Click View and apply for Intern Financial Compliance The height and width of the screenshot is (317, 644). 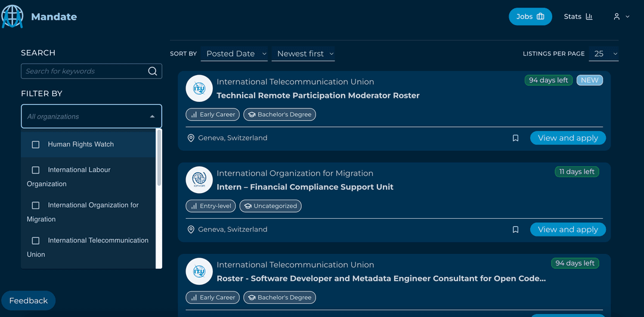coord(568,229)
